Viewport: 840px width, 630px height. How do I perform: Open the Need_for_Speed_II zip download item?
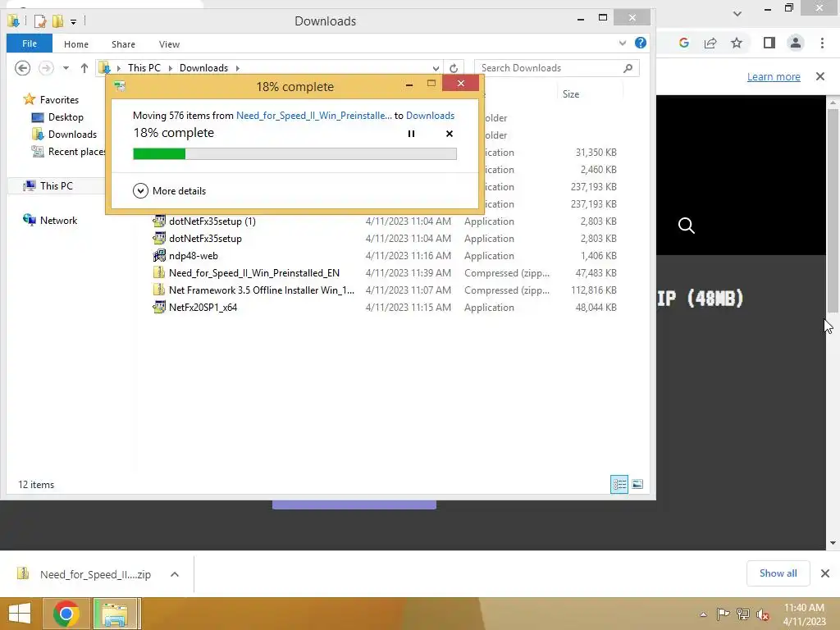tap(84, 574)
